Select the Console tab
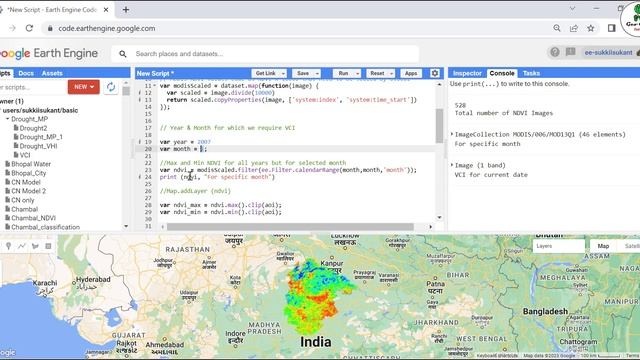640x360 pixels. tap(502, 73)
